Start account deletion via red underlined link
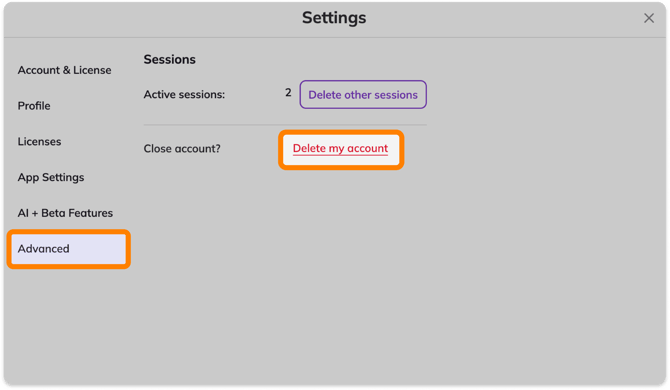The height and width of the screenshot is (390, 670). [340, 148]
